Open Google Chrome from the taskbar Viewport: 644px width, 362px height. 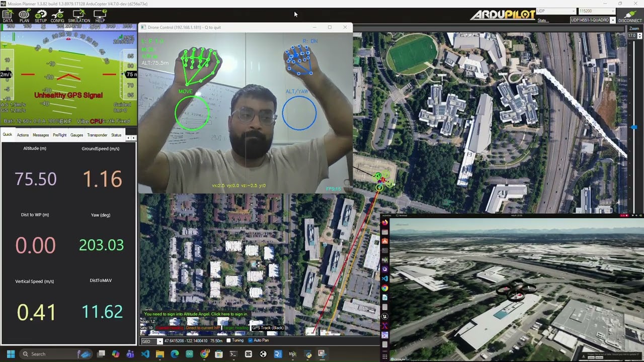(204, 354)
